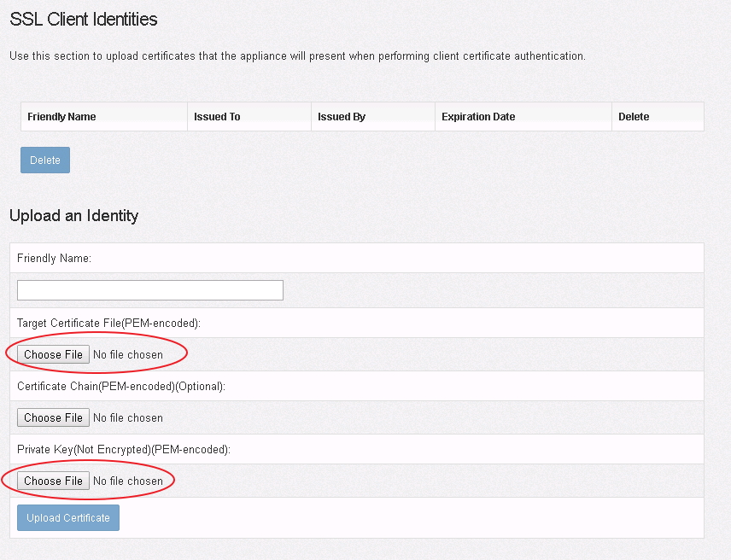Image resolution: width=731 pixels, height=560 pixels.
Task: Choose a file for Certificate Chain (Optional)
Action: (x=53, y=418)
